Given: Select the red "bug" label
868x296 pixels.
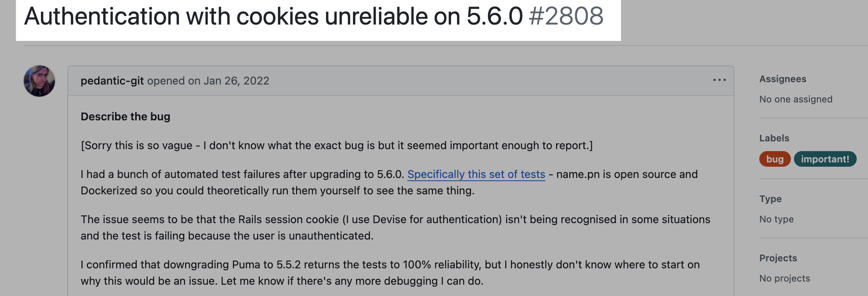Looking at the screenshot, I should 775,159.
